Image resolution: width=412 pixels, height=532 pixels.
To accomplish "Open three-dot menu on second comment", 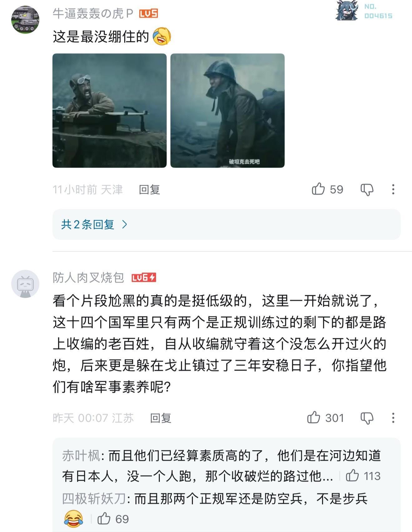I will tap(393, 418).
